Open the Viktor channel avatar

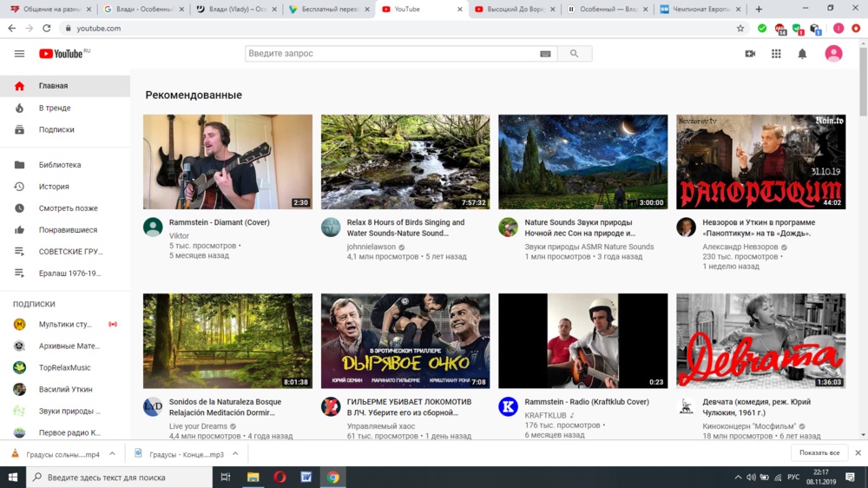point(153,228)
